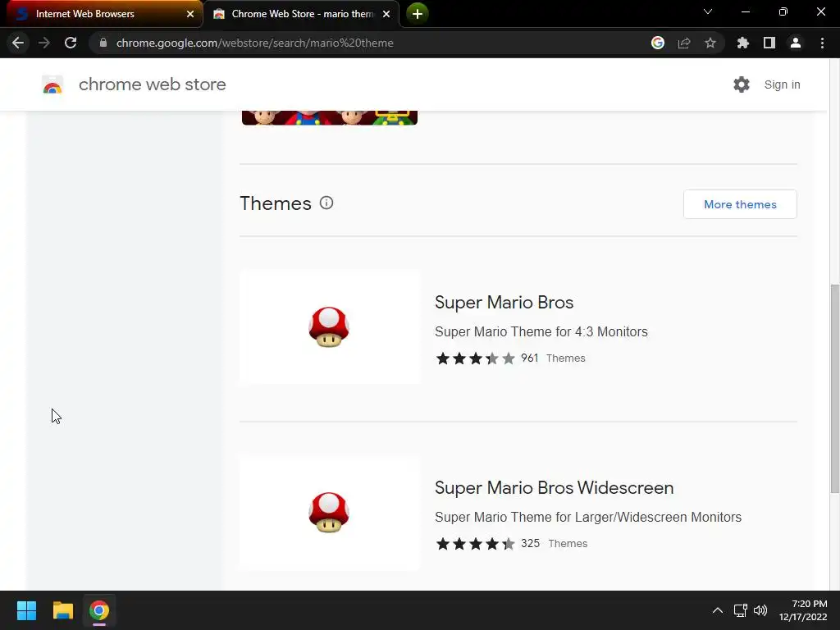The height and width of the screenshot is (630, 840).
Task: Open the volume tray icon
Action: point(760,610)
